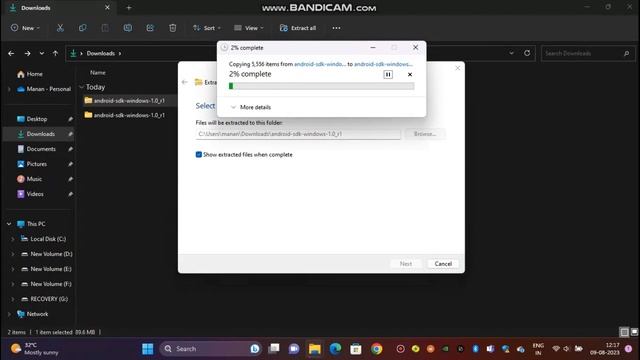
Task: Select the Downloads tab
Action: [x=60, y=8]
